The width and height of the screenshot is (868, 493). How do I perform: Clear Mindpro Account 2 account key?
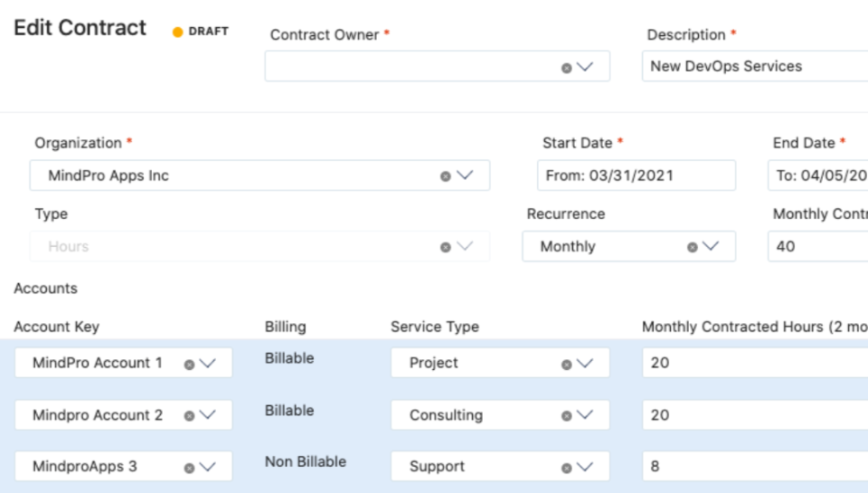pyautogui.click(x=189, y=416)
